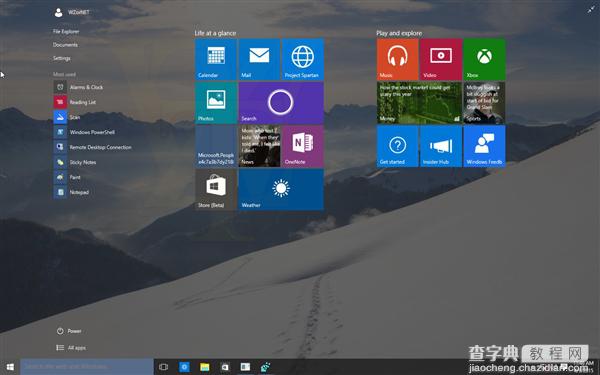This screenshot has width=600, height=375.
Task: Launch Alarms & Clock from Most used
Action: point(78,87)
